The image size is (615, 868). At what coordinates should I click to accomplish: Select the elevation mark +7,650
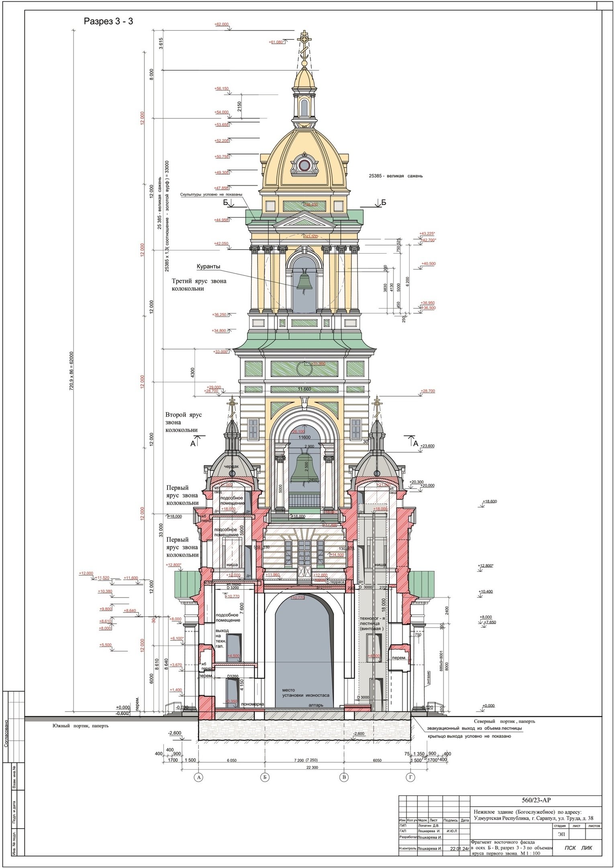point(490,622)
